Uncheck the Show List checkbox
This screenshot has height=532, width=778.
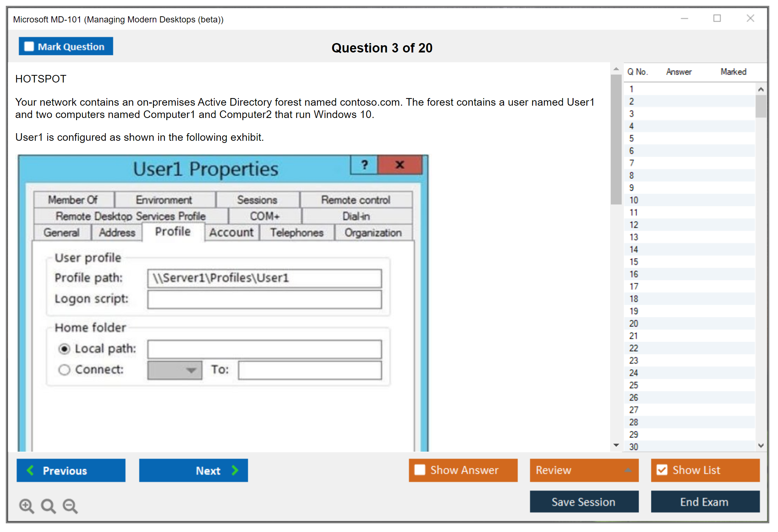662,470
